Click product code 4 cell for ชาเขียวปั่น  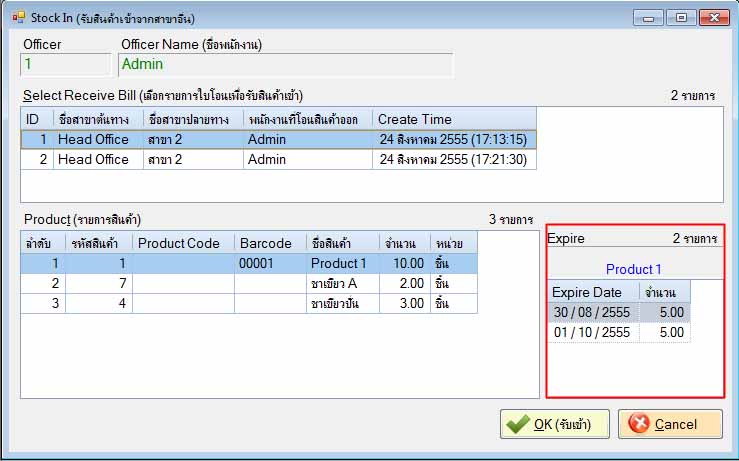click(x=99, y=303)
